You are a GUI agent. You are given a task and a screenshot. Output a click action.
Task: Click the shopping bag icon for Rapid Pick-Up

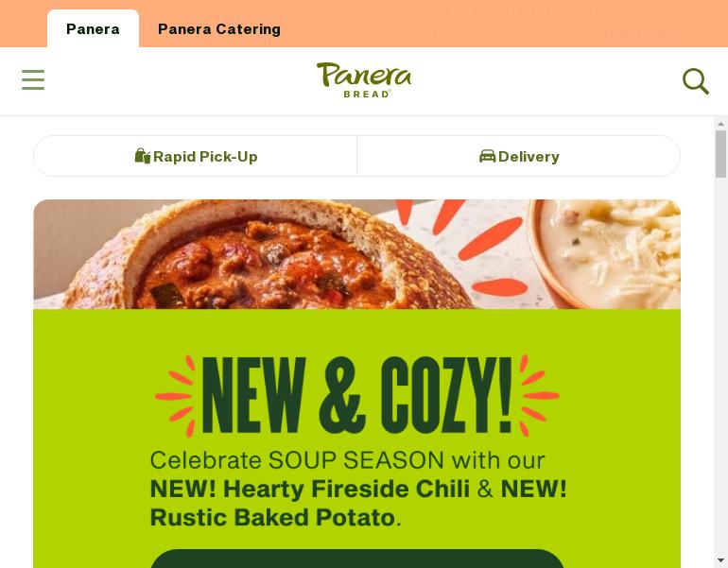[x=143, y=156]
